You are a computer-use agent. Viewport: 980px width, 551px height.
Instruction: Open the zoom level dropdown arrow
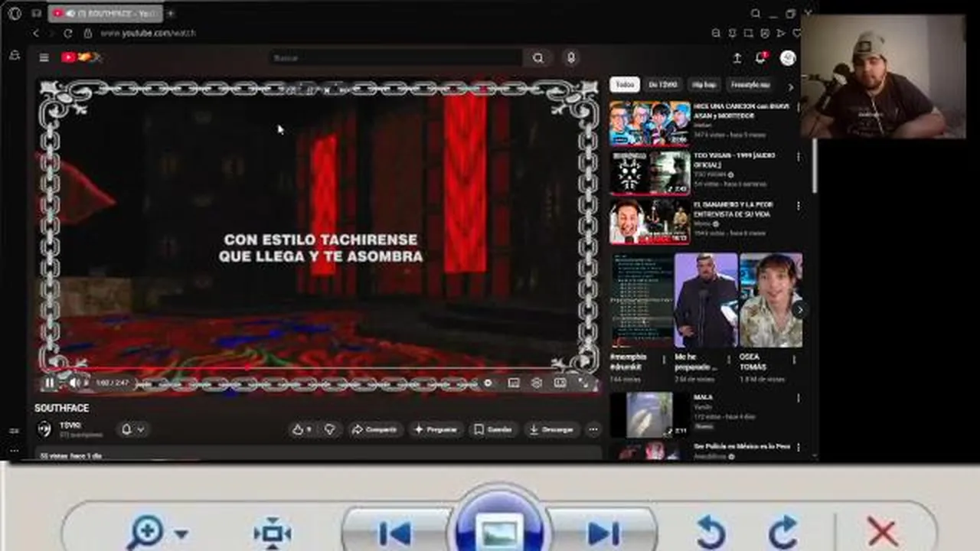click(x=181, y=533)
